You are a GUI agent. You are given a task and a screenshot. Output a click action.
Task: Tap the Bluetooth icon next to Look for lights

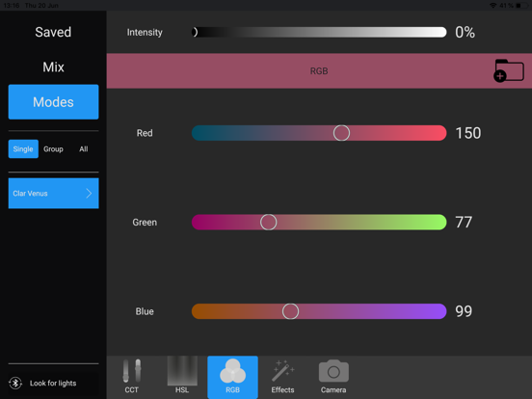click(x=15, y=383)
